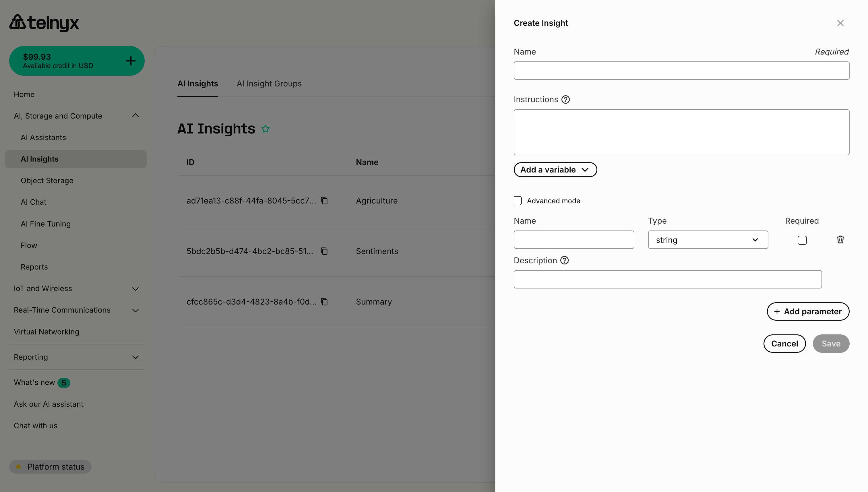The height and width of the screenshot is (492, 868).
Task: Open the Add a variable dropdown
Action: pos(555,170)
